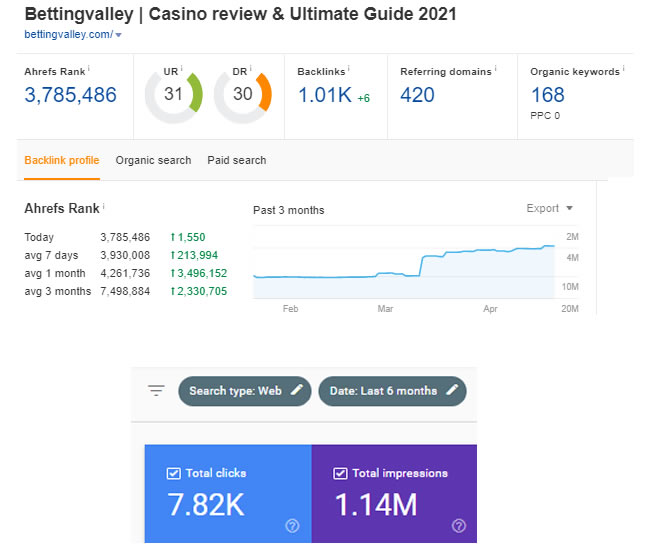650x550 pixels.
Task: Toggle the Total impressions checkbox
Action: click(339, 473)
